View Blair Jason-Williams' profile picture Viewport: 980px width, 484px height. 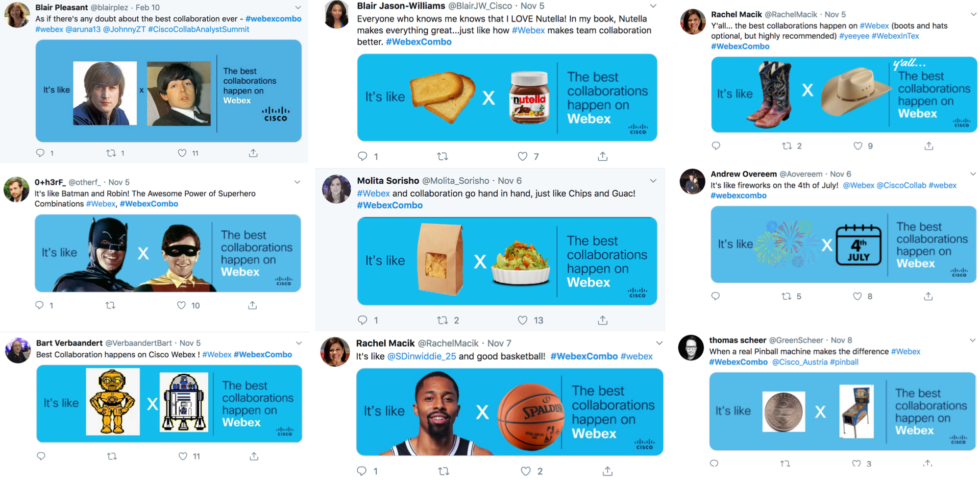tap(337, 15)
